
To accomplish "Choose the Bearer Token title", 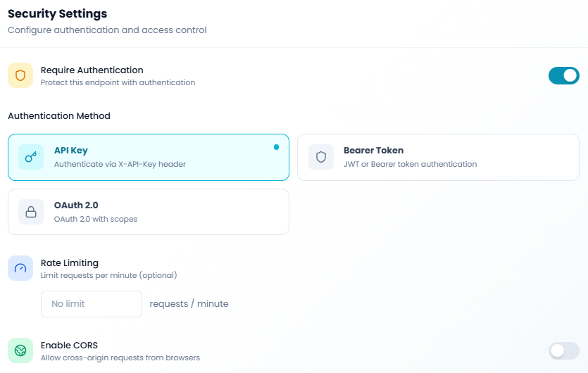I will (x=373, y=151).
